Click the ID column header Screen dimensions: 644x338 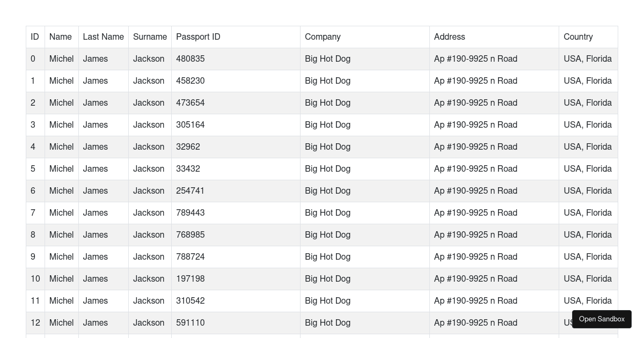pyautogui.click(x=35, y=37)
